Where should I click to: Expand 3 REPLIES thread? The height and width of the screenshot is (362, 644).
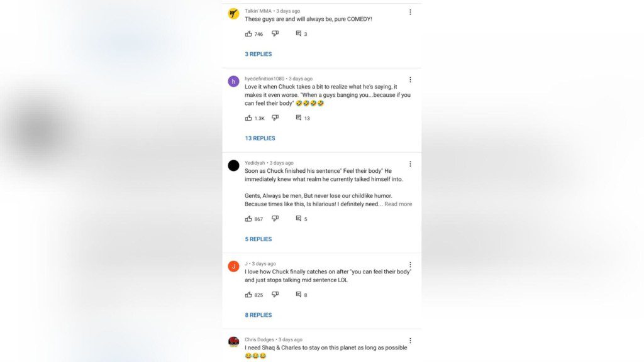[258, 54]
